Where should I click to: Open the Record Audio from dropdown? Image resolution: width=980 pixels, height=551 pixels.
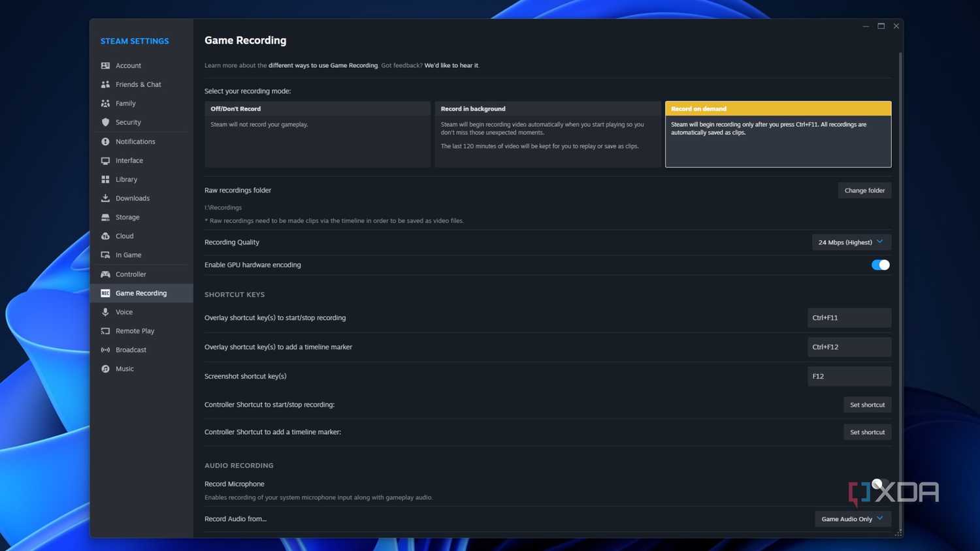tap(853, 519)
